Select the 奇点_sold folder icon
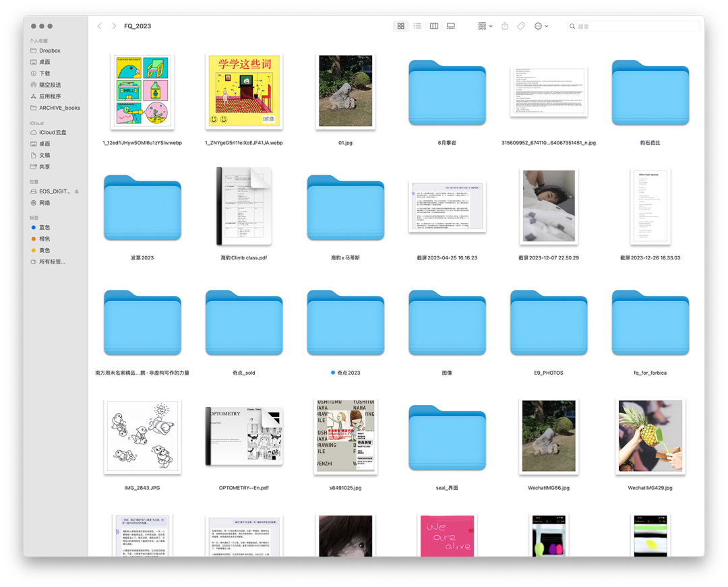This screenshot has height=587, width=728. (x=244, y=323)
